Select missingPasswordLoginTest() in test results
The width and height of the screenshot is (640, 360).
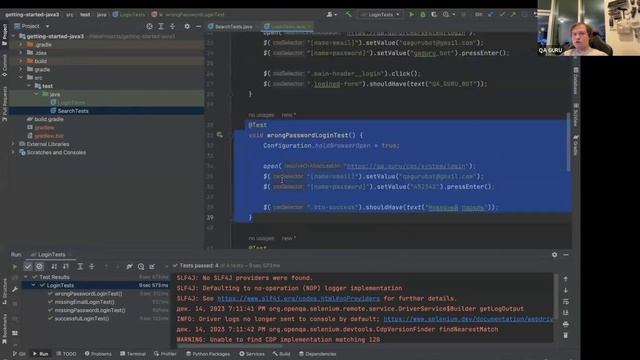[90, 310]
